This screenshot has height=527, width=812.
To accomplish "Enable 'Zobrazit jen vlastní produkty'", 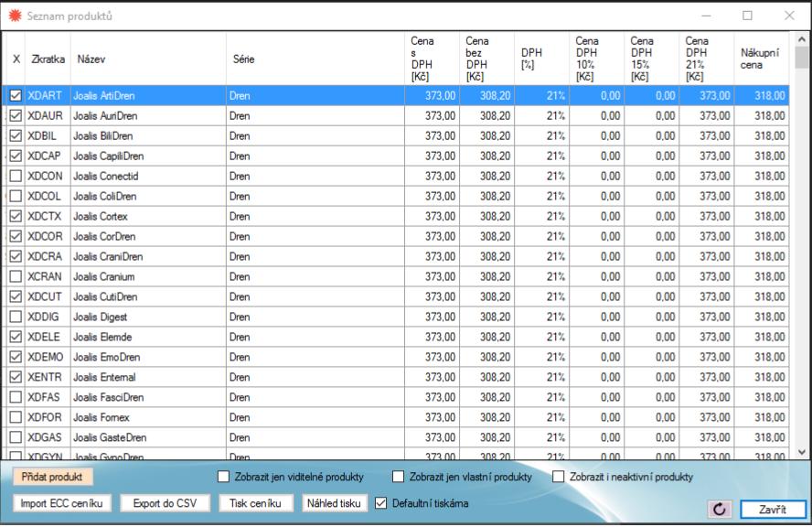I will coord(398,477).
